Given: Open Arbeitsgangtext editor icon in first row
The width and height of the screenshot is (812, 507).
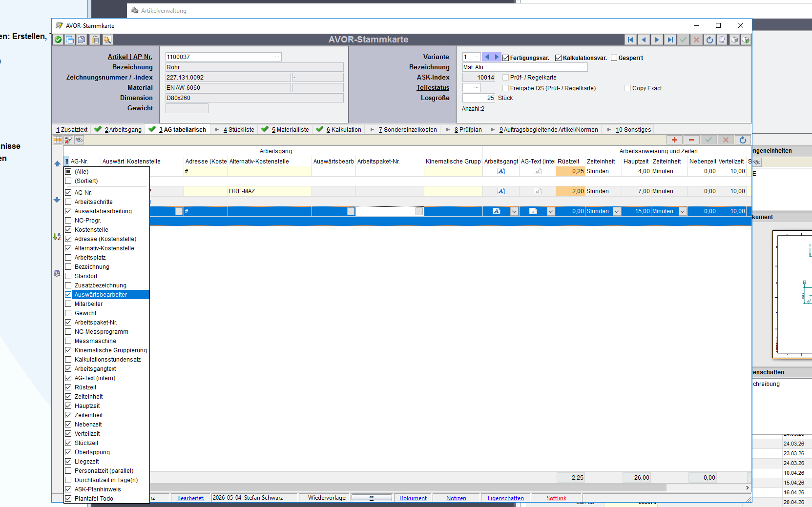Looking at the screenshot, I should tap(501, 171).
